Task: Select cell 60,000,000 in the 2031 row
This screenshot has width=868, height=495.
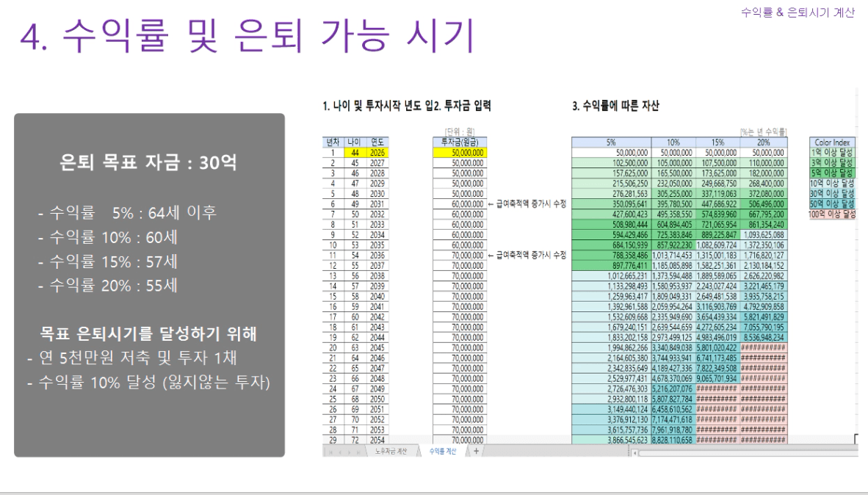Action: pos(460,204)
